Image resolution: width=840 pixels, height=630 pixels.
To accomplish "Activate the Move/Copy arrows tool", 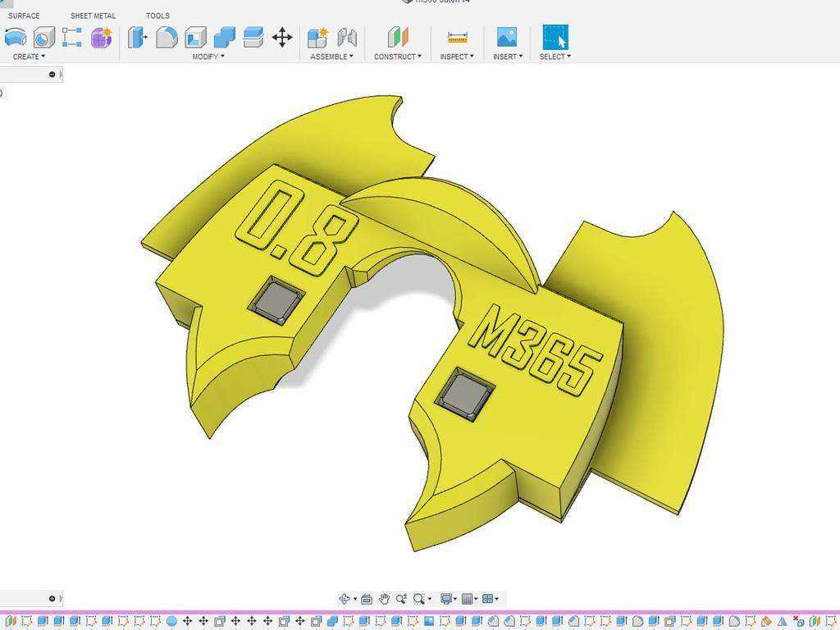I will click(x=282, y=38).
